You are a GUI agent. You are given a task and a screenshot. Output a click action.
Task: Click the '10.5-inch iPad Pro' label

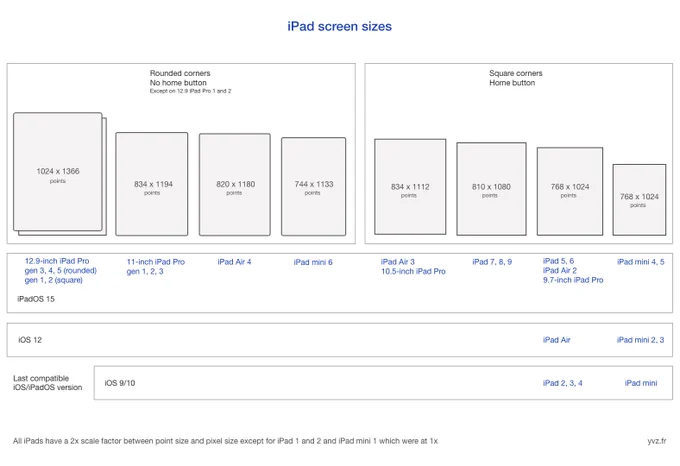coord(413,271)
